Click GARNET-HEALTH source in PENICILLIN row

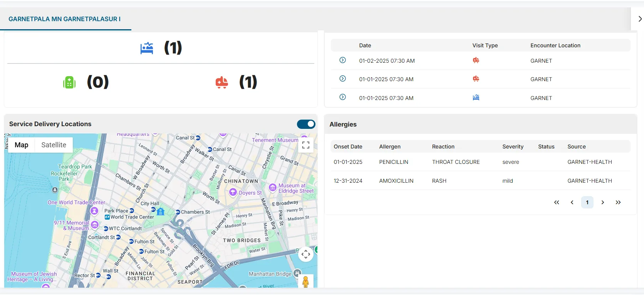590,162
